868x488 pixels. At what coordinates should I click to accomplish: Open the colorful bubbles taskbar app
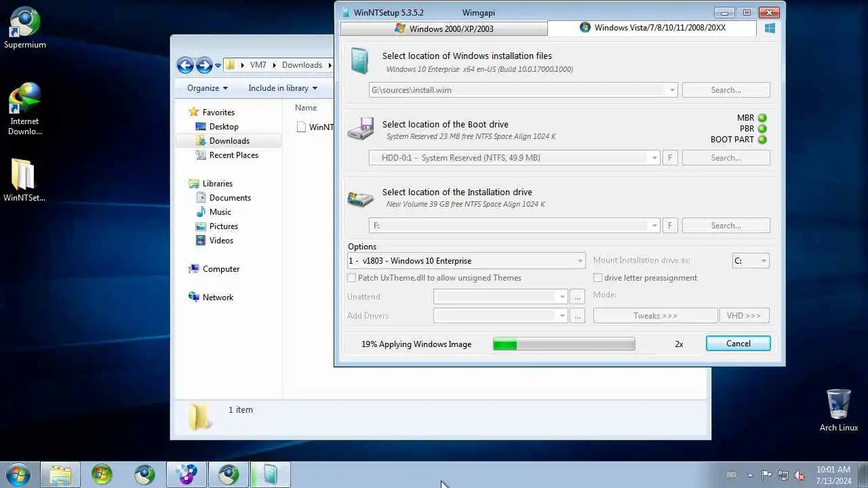[186, 474]
